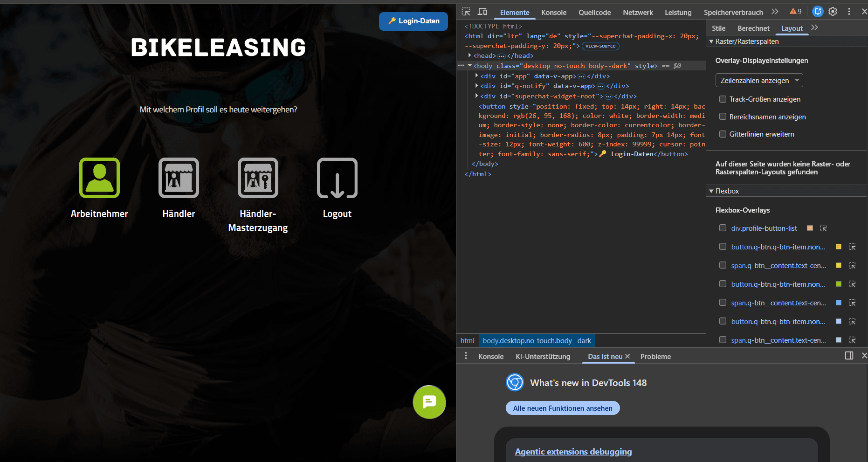The image size is (868, 462).
Task: Expand the div id="q-notify" node
Action: click(476, 86)
